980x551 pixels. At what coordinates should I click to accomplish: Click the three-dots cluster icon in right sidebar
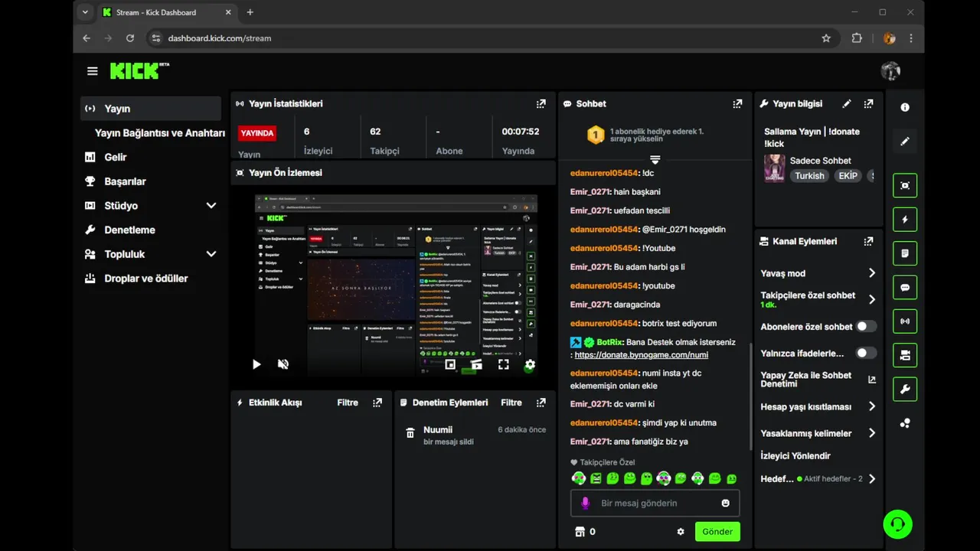pos(905,423)
